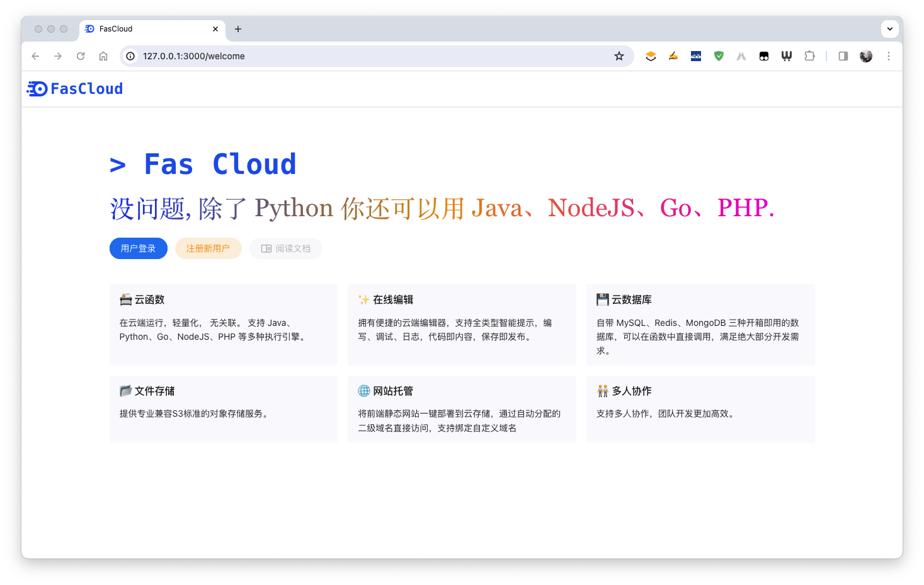Click the 注册新用户 register button
The height and width of the screenshot is (585, 924).
tap(208, 248)
